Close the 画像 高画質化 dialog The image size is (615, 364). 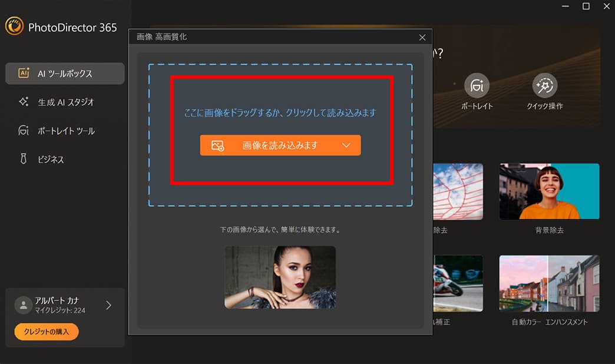[x=422, y=37]
